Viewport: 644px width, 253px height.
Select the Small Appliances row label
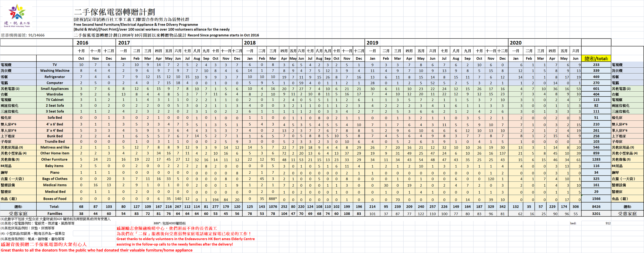tap(55, 89)
